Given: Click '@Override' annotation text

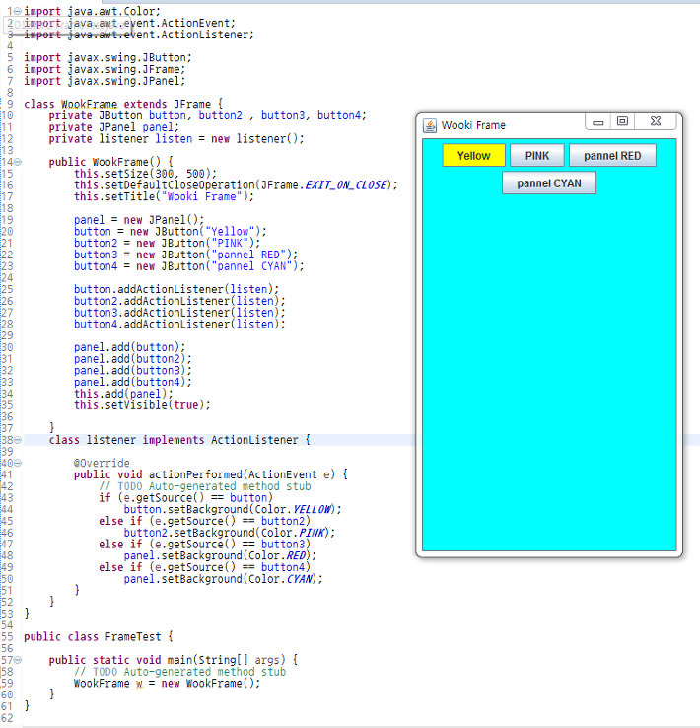Looking at the screenshot, I should [x=102, y=463].
